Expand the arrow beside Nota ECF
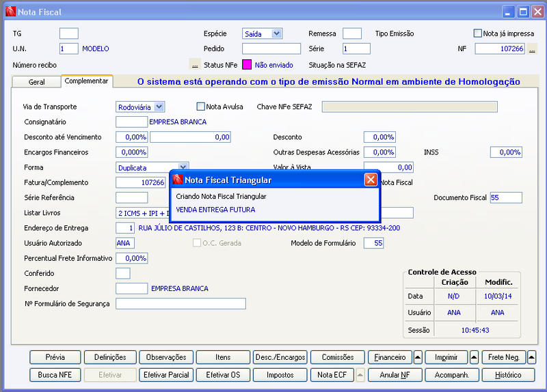The height and width of the screenshot is (392, 547). 360,375
